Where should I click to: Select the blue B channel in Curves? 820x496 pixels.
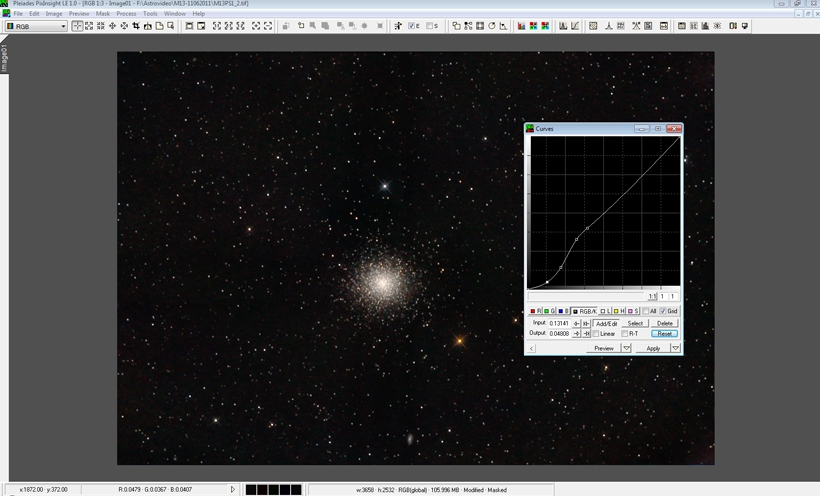pyautogui.click(x=563, y=311)
